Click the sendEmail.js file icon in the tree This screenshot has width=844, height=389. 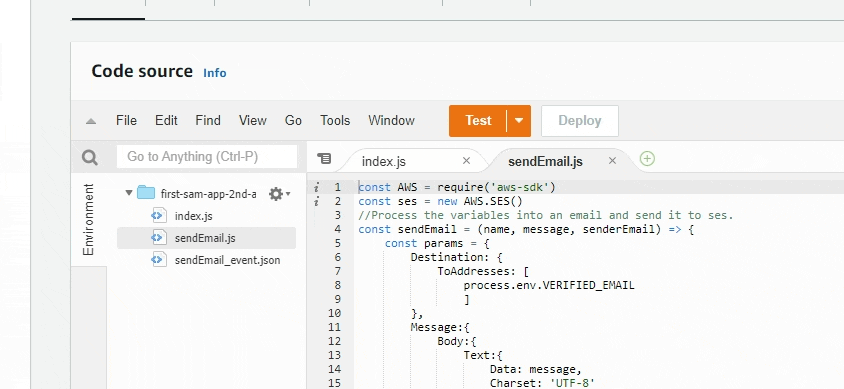point(158,238)
